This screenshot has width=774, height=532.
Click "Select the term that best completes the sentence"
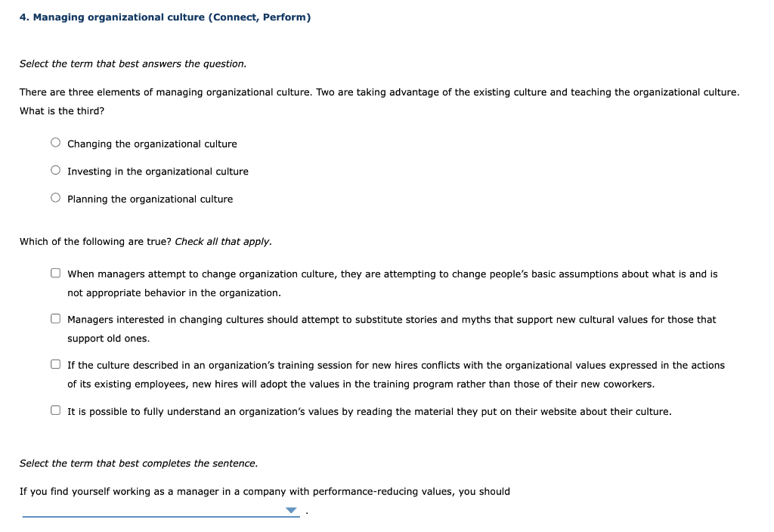point(138,462)
